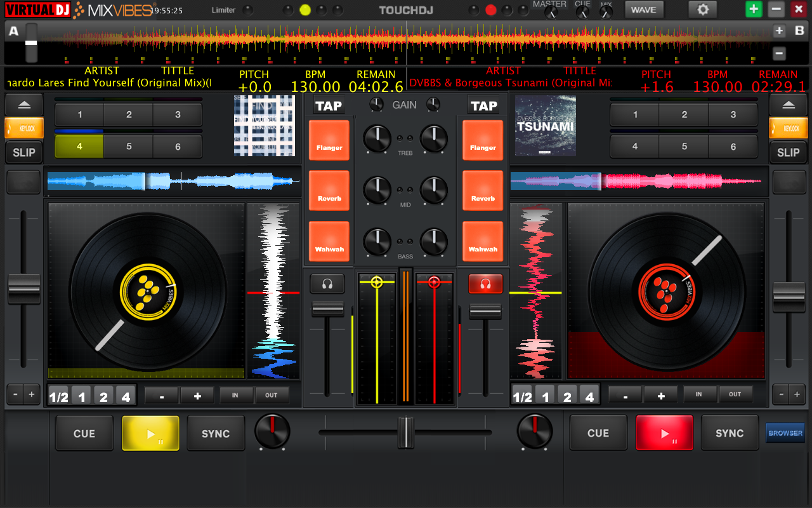Trigger hot cue 1 on left deck
Image resolution: width=812 pixels, height=508 pixels.
point(79,115)
